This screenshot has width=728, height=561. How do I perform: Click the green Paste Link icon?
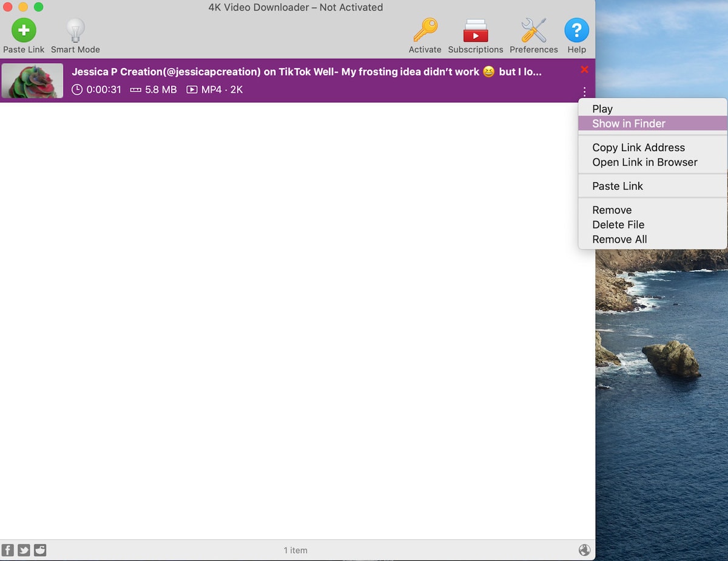(x=24, y=30)
